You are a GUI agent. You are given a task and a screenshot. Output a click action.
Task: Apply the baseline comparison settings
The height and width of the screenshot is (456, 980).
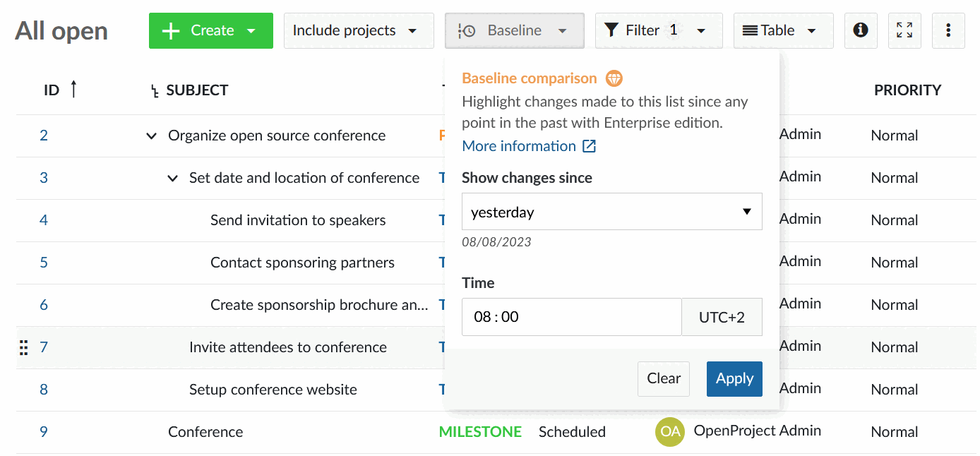point(734,378)
